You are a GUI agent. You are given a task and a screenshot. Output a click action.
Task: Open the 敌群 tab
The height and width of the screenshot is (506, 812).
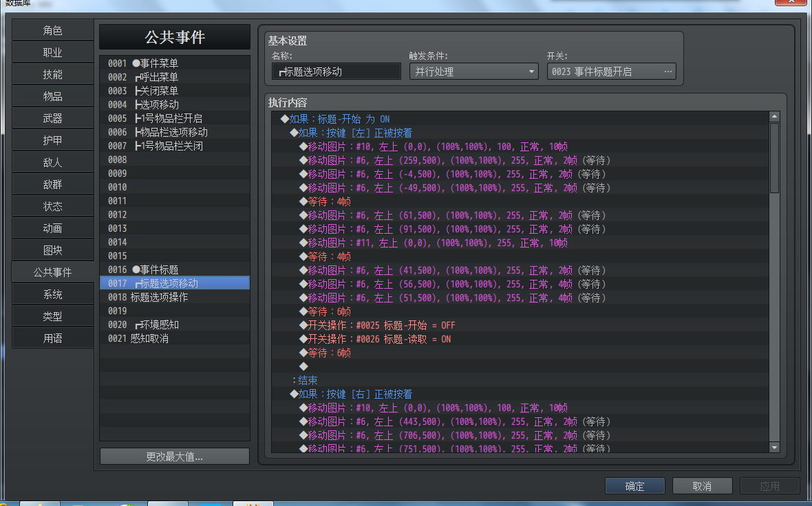pos(52,184)
